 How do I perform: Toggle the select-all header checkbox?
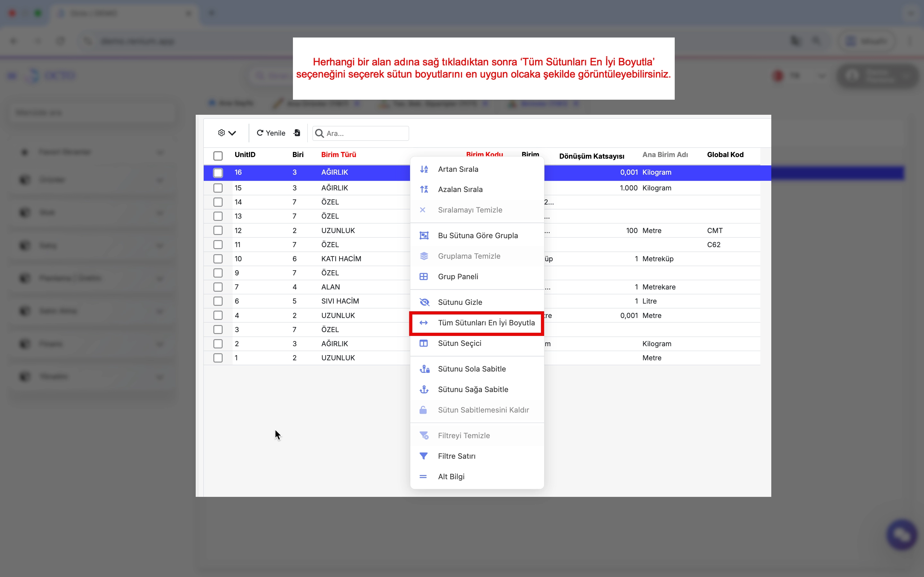pyautogui.click(x=218, y=156)
